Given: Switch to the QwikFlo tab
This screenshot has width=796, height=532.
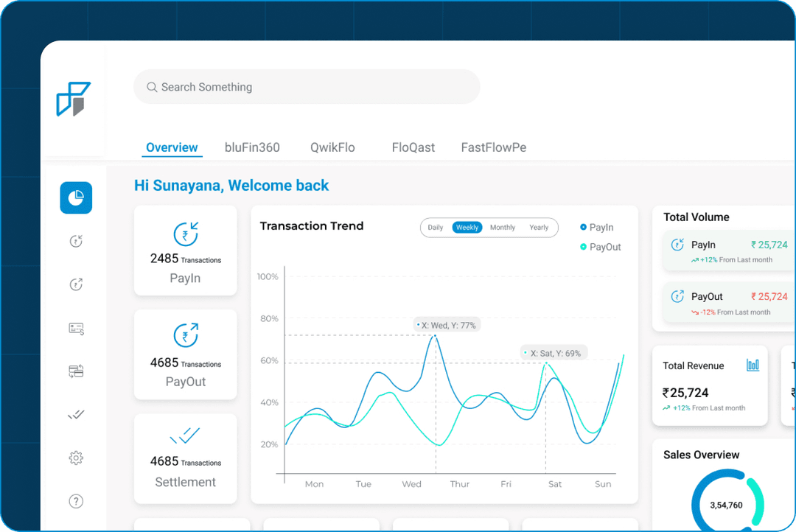Looking at the screenshot, I should point(332,147).
